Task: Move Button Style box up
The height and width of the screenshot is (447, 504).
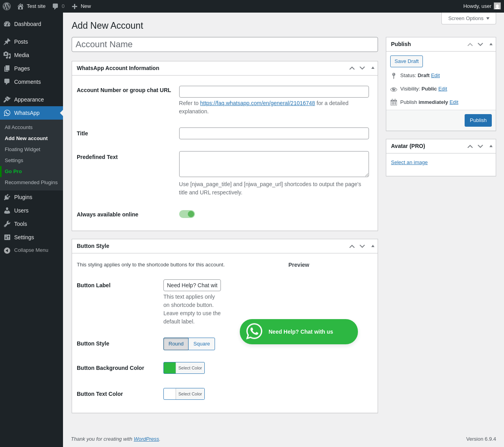Action: point(352,246)
